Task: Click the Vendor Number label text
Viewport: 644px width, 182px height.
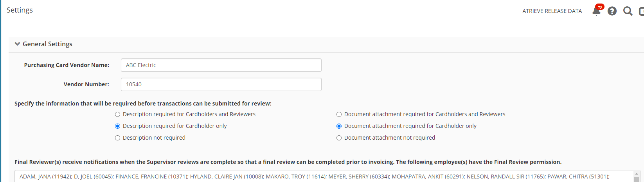Action: [86, 84]
